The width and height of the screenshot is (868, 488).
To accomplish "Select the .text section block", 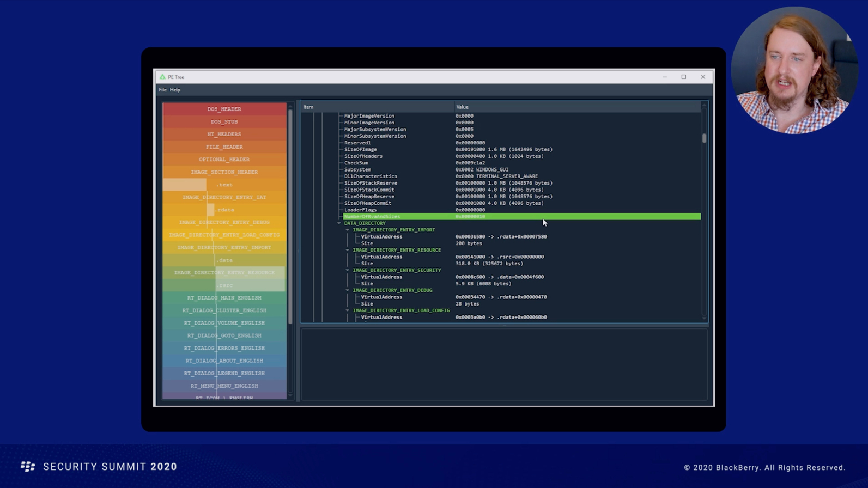I will coord(224,185).
